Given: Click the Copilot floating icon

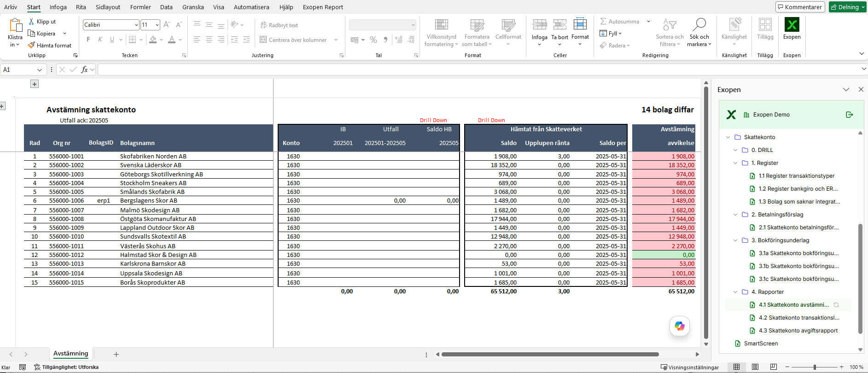Looking at the screenshot, I should (x=680, y=326).
